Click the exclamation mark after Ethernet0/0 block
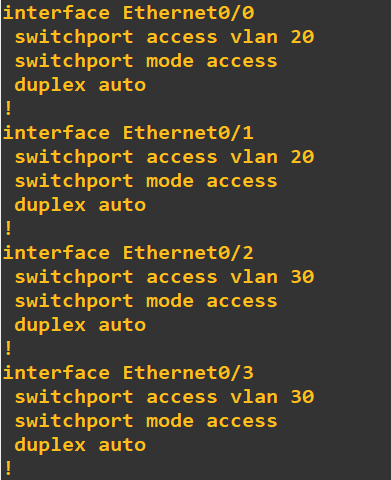Viewport: 391px width, 480px height. (9, 109)
